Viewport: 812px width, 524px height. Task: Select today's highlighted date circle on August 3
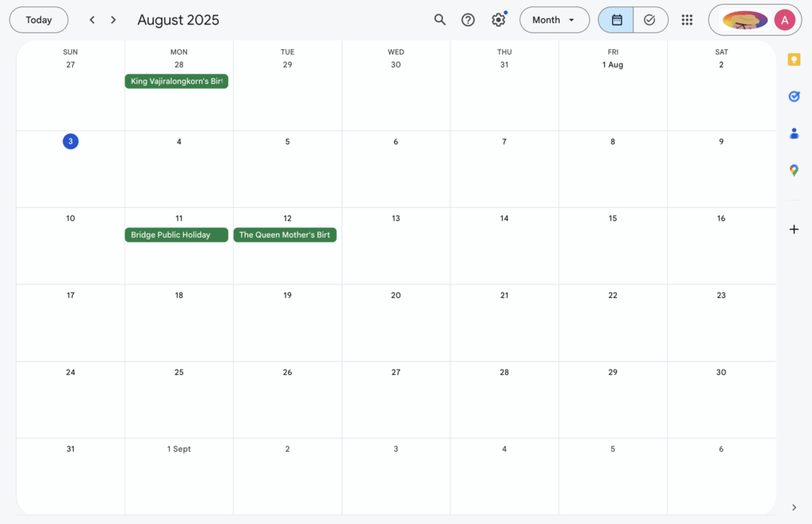(x=71, y=141)
